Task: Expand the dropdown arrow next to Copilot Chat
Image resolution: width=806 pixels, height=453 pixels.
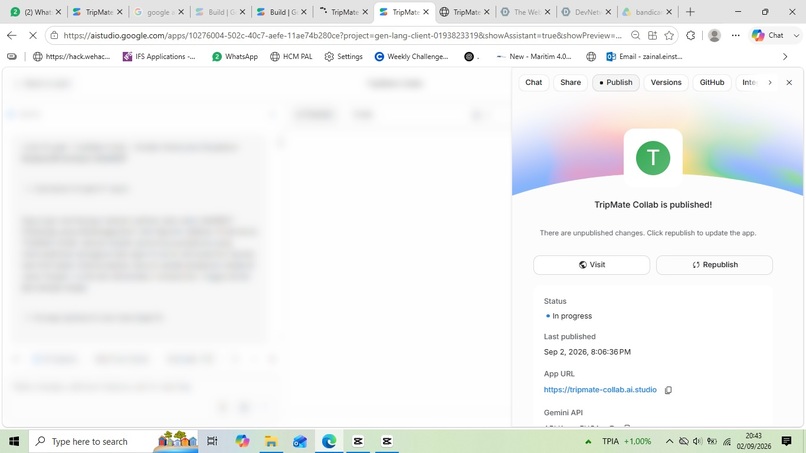Action: tap(796, 35)
